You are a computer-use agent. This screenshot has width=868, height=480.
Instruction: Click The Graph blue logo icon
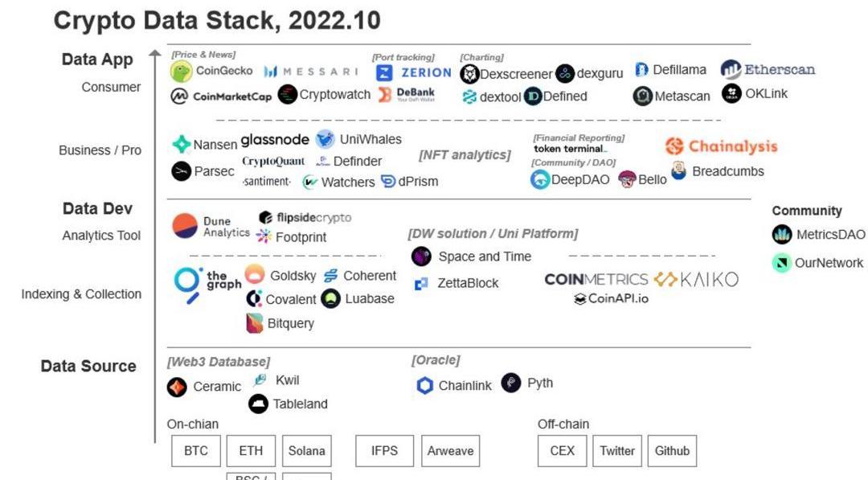189,283
